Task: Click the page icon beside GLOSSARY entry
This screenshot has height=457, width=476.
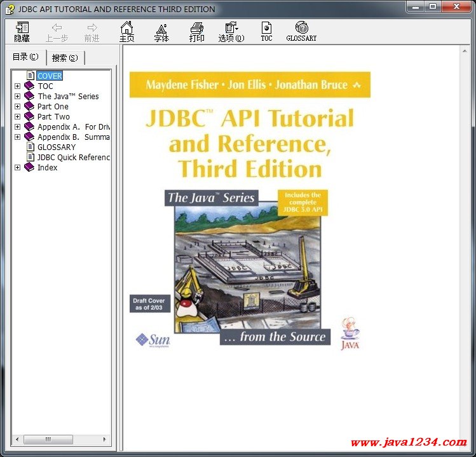Action: coord(31,147)
